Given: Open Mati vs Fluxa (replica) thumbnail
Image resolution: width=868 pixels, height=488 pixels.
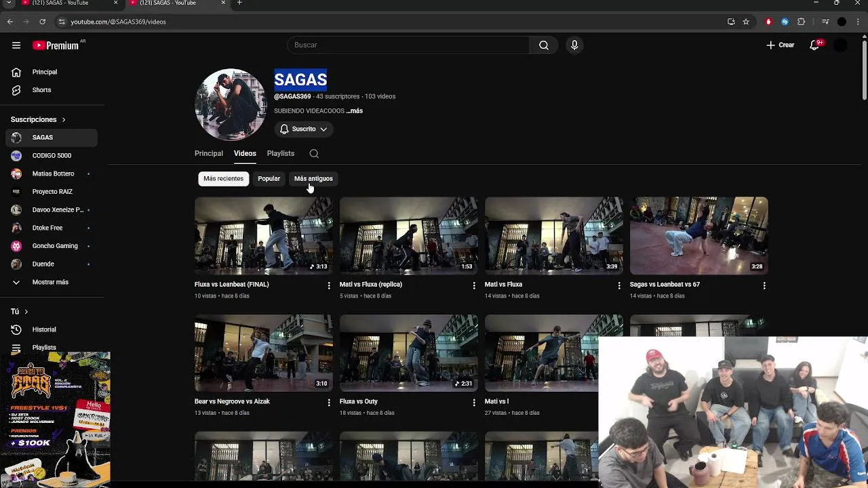Looking at the screenshot, I should click(x=409, y=236).
